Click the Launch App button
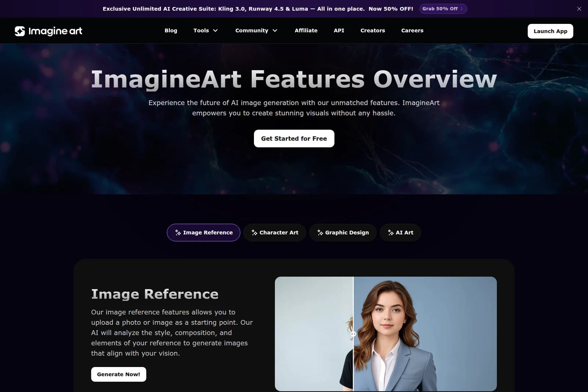 pyautogui.click(x=550, y=31)
